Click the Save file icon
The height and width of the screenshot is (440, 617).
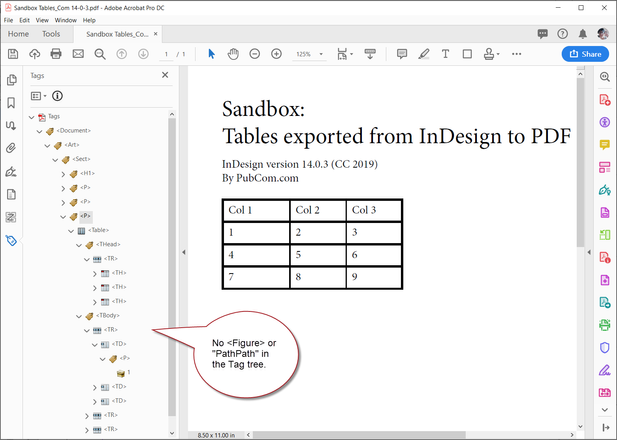(x=13, y=54)
